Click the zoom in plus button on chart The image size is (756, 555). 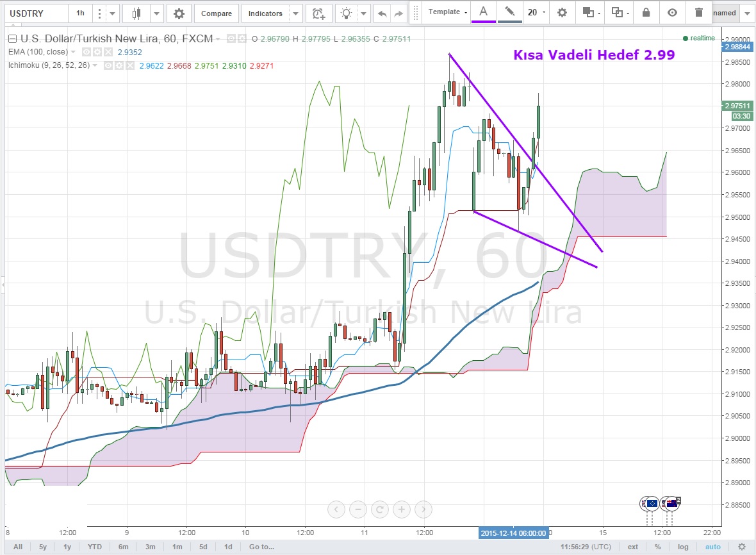pyautogui.click(x=402, y=509)
